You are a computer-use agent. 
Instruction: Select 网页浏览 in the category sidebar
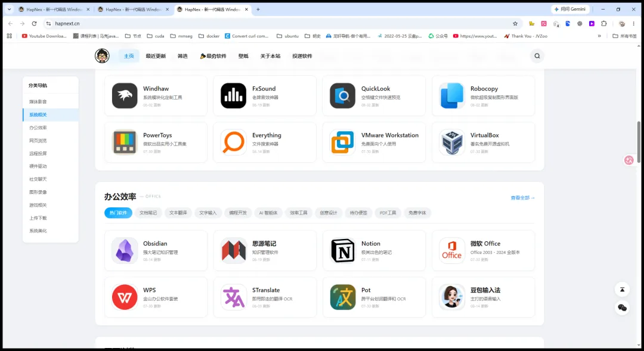coord(51,141)
